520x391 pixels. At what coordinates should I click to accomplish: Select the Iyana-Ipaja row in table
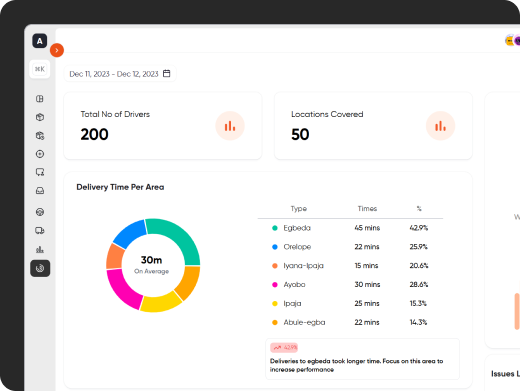pyautogui.click(x=350, y=266)
